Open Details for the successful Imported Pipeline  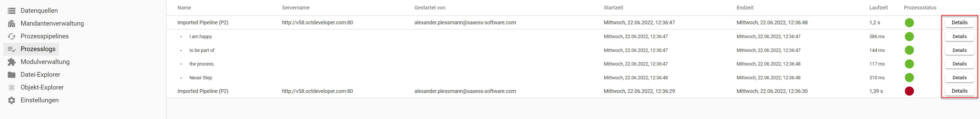[x=959, y=22]
